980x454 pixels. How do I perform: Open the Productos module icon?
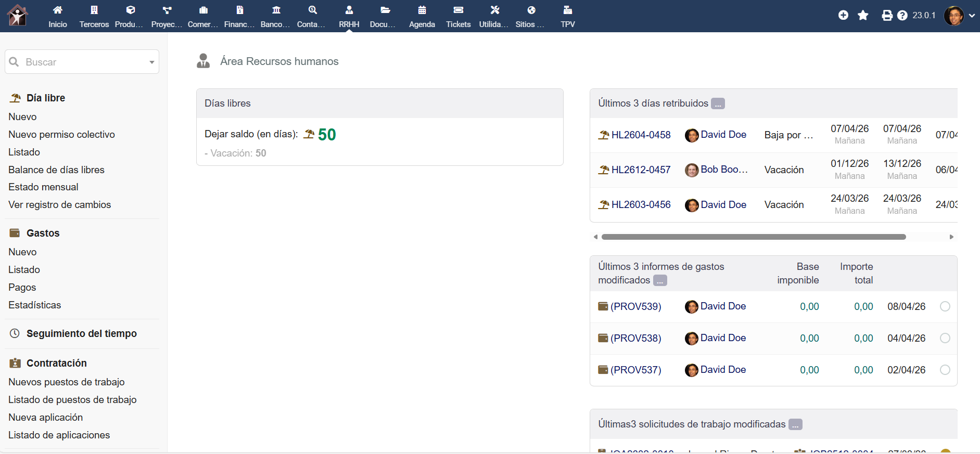click(131, 10)
